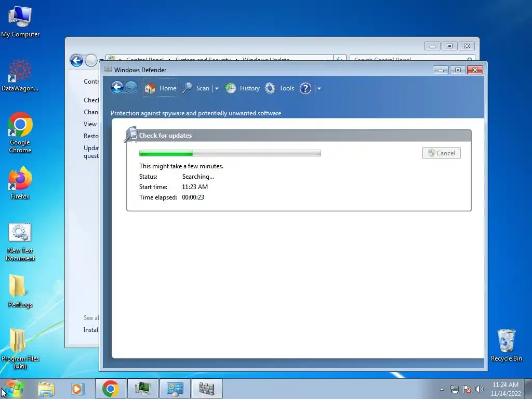Select New Text Document on desktop
This screenshot has width=532, height=399.
click(x=20, y=242)
